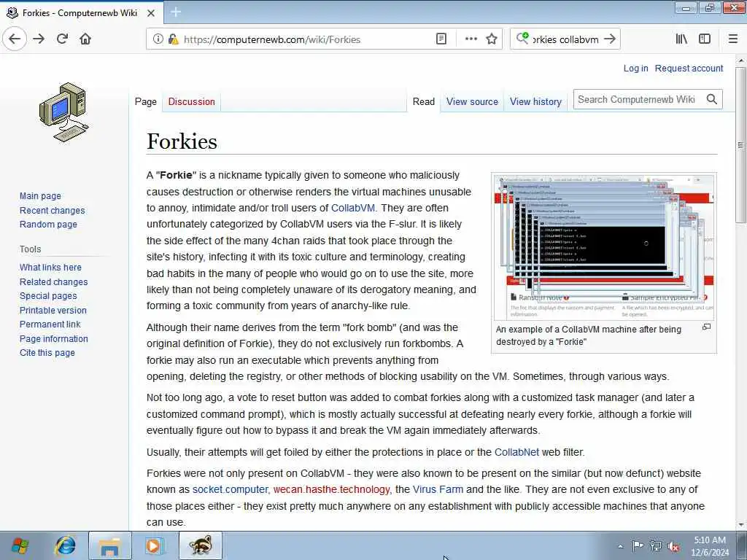Show site information icon in address bar
This screenshot has height=560, width=747.
[x=158, y=39]
